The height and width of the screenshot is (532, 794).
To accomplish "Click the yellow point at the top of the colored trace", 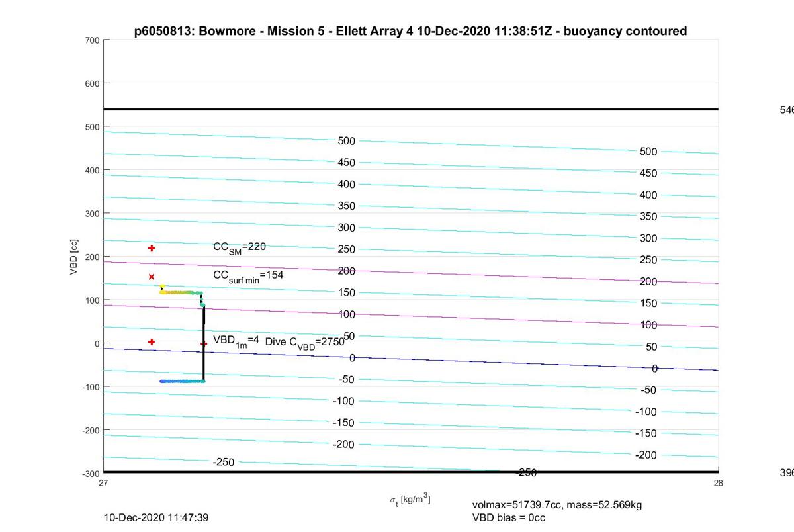I will point(162,287).
